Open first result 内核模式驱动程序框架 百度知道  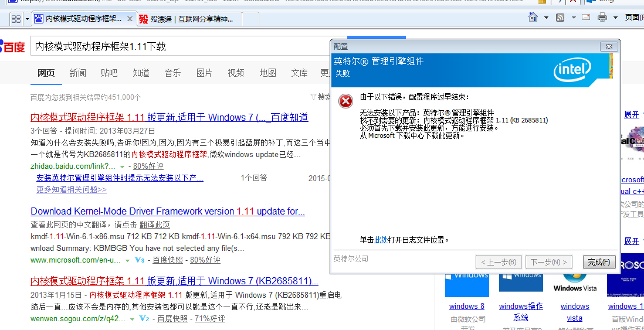pyautogui.click(x=170, y=117)
